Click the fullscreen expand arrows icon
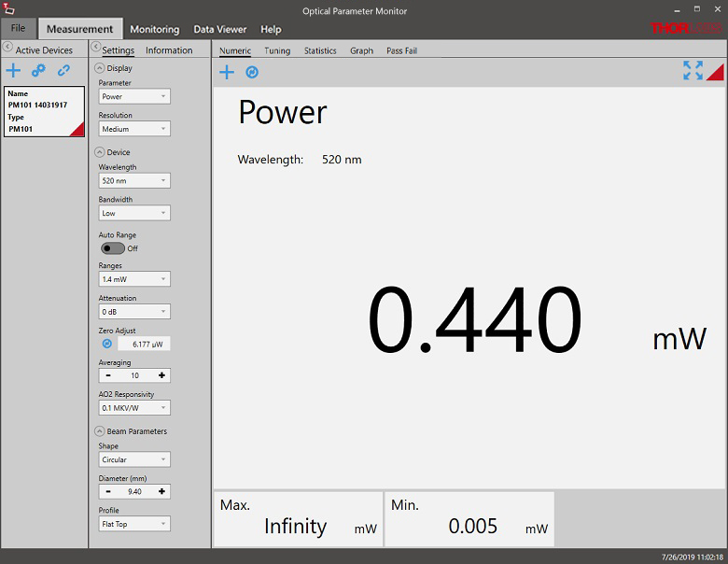The height and width of the screenshot is (564, 728). pyautogui.click(x=693, y=71)
